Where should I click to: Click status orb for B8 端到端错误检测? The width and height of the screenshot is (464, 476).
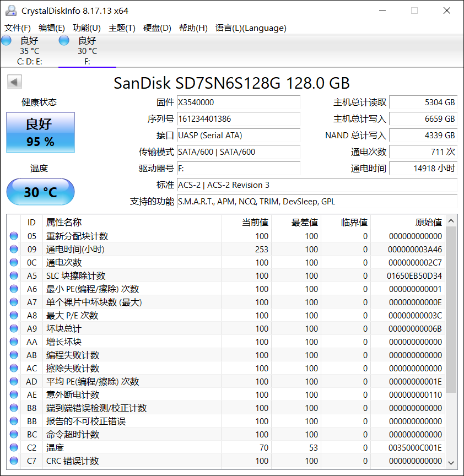(x=14, y=407)
